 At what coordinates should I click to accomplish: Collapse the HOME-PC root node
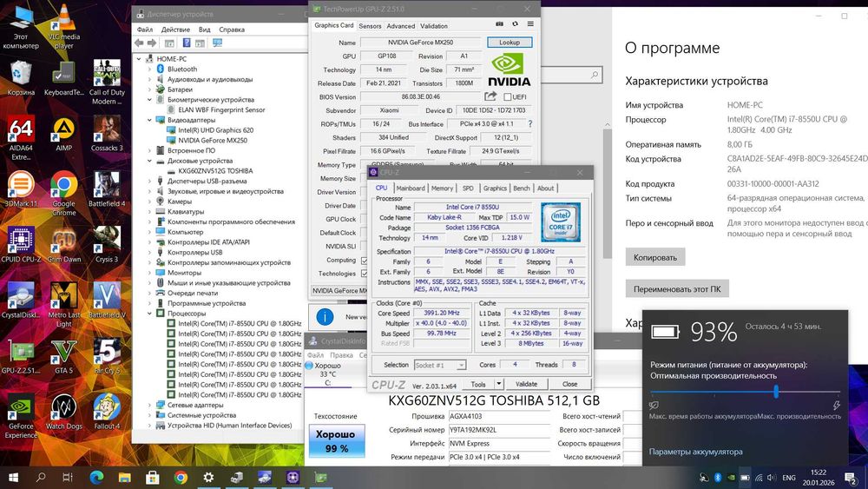tap(139, 59)
